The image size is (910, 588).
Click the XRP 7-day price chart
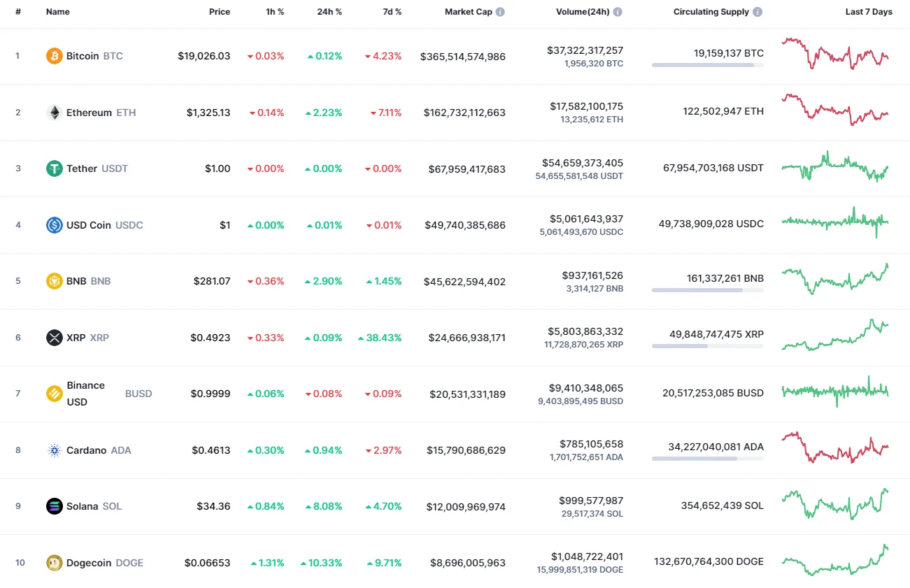coord(835,337)
